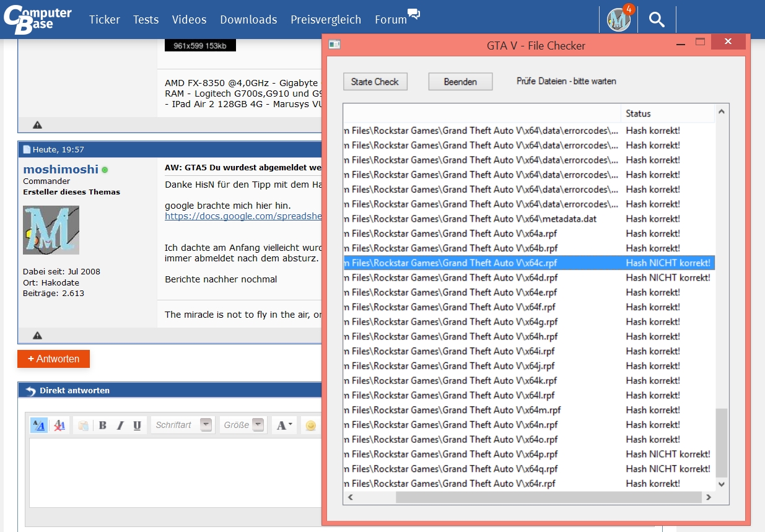Click the report warning triangle in moshimoshi's post

(37, 335)
